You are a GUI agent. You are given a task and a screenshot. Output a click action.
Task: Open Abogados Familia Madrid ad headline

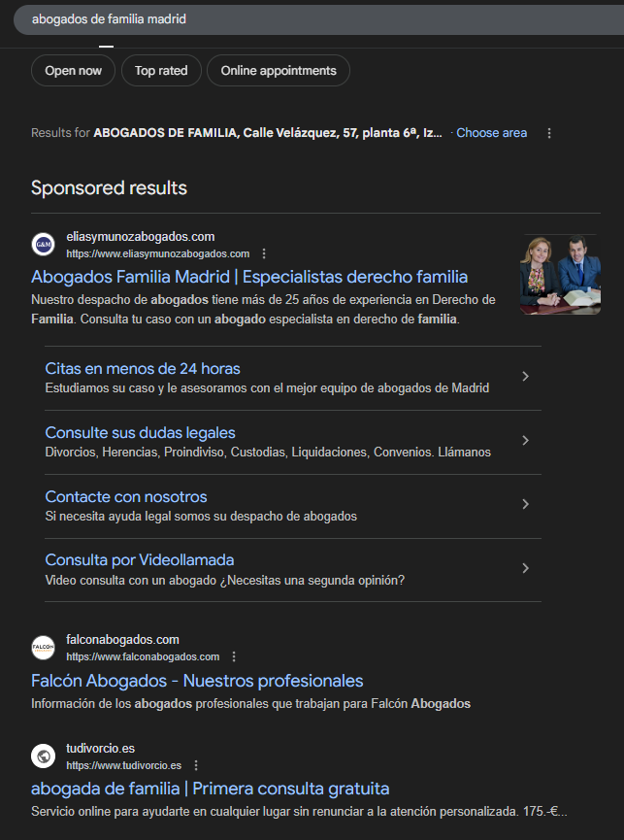pos(249,277)
